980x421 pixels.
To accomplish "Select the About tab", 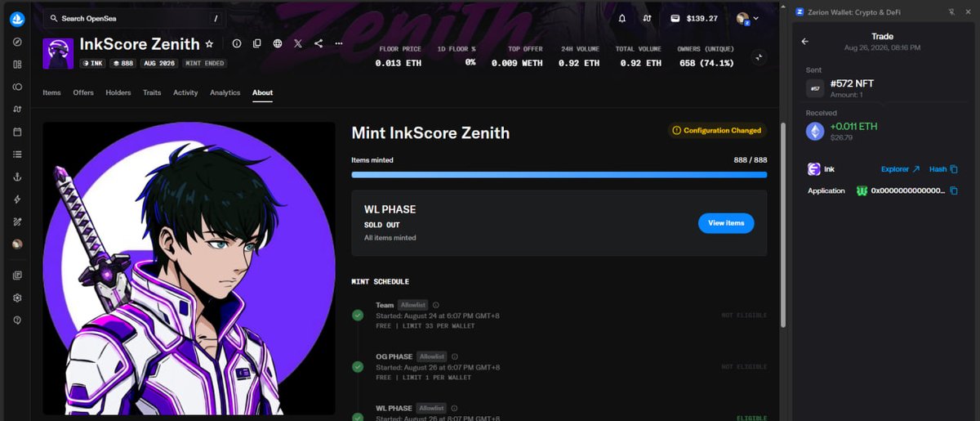I will coord(262,92).
